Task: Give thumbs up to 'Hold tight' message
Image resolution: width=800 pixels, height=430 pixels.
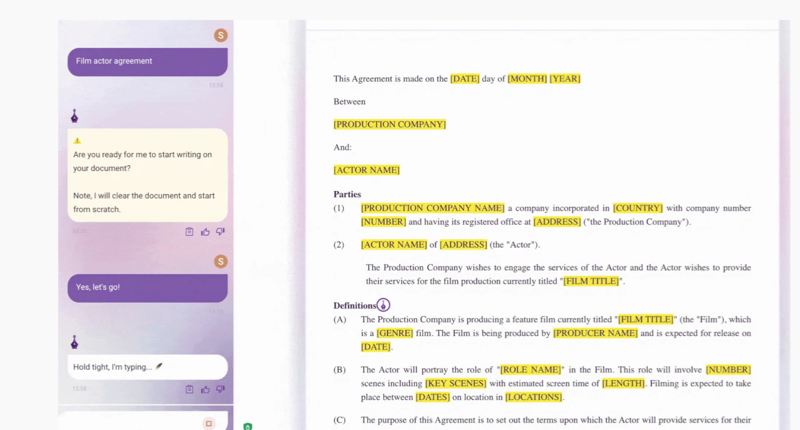Action: (x=205, y=389)
